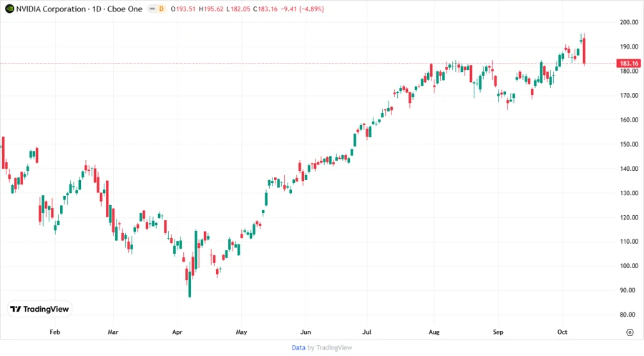
Task: Click the 90.00 price axis label
Action: (629, 290)
